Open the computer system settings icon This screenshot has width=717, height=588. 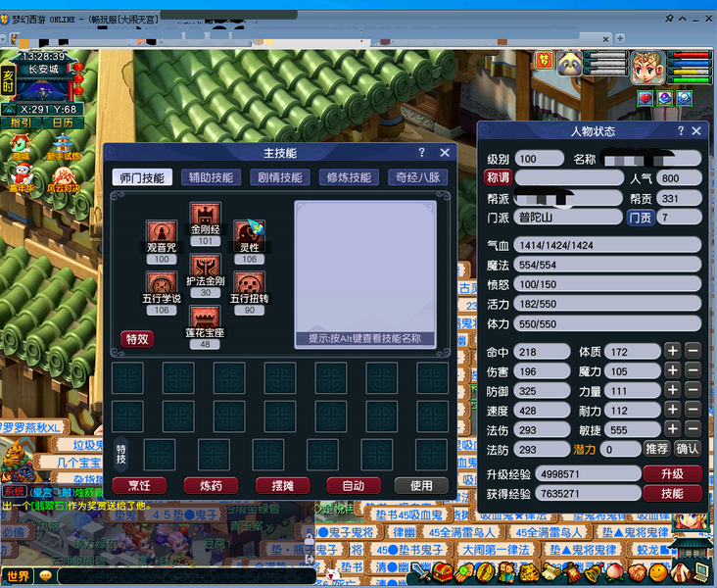(x=702, y=572)
